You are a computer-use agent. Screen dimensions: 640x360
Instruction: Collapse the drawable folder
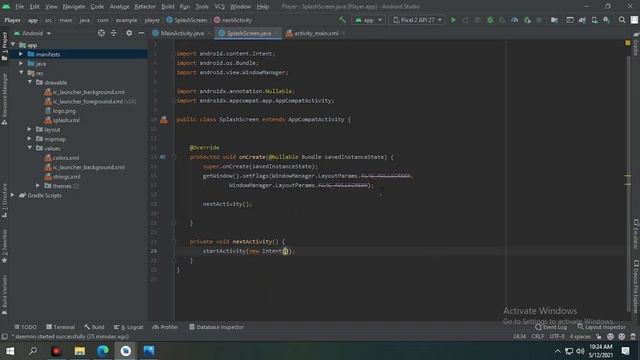[x=30, y=82]
